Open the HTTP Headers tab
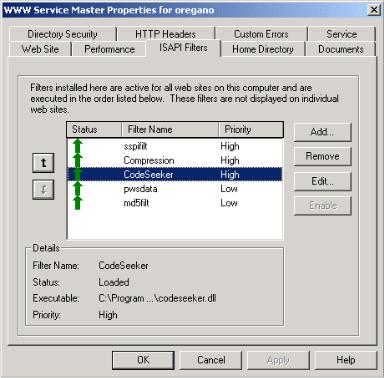The image size is (384, 378). point(165,34)
